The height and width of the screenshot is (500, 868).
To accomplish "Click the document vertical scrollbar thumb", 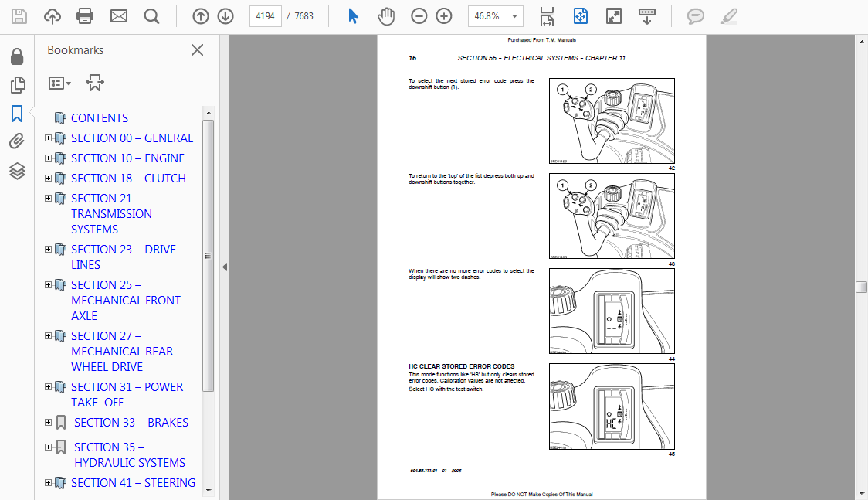I will tap(861, 286).
